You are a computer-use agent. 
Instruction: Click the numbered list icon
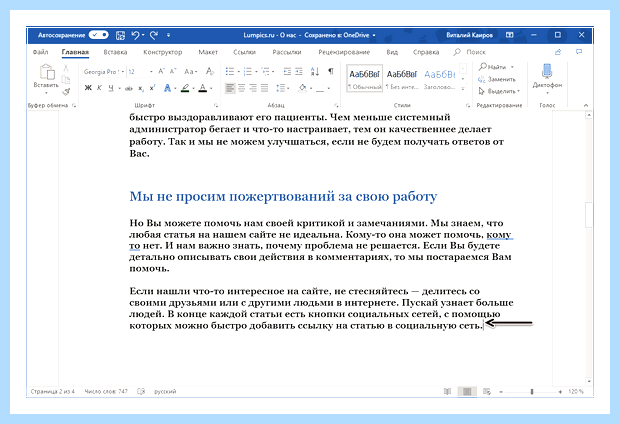pyautogui.click(x=248, y=72)
